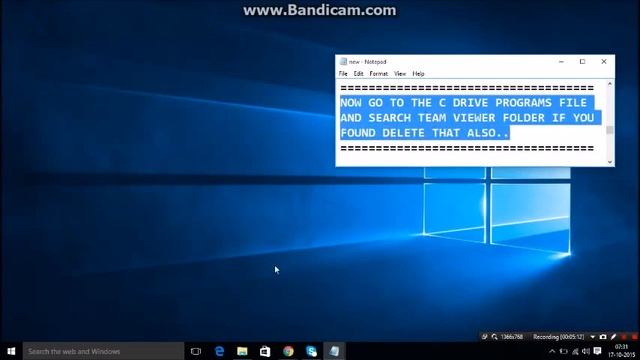
Task: Click the Notepad vertical scrollbar thumb
Action: point(610,130)
